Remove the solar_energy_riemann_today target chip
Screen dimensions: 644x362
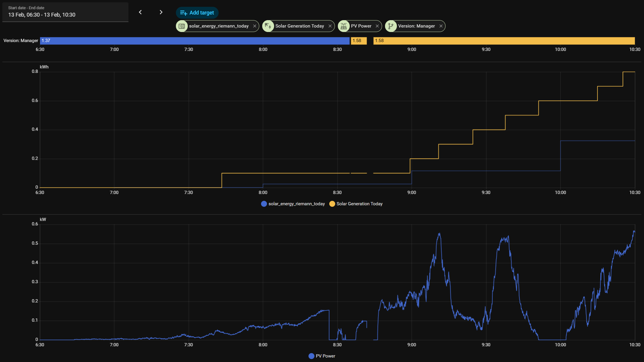click(x=255, y=26)
